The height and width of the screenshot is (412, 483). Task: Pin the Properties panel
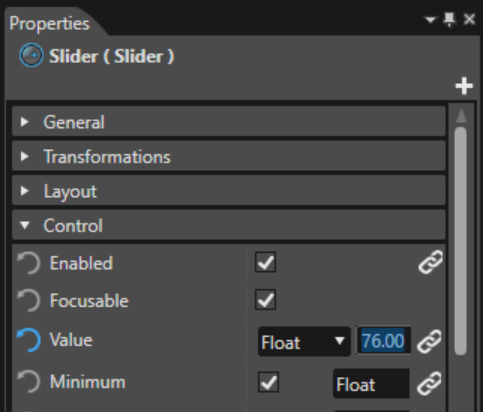450,20
